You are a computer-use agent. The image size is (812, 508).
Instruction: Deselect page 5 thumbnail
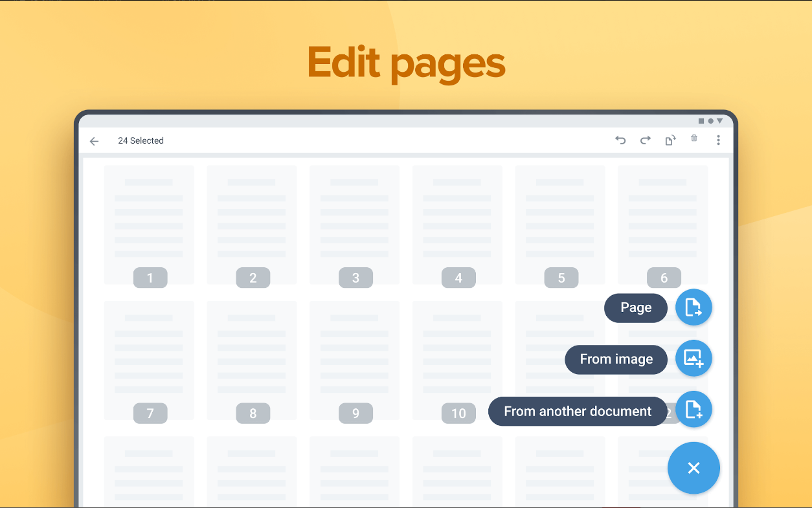pyautogui.click(x=559, y=225)
